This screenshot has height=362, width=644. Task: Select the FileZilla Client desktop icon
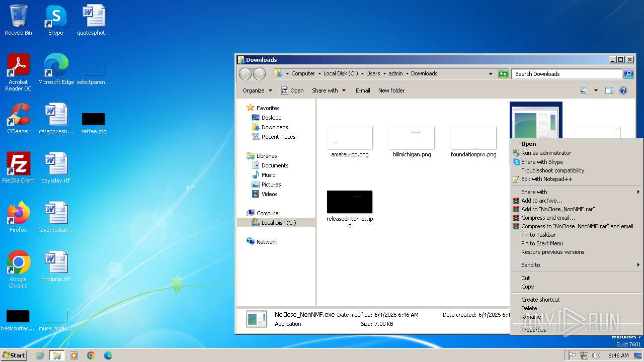point(18,168)
